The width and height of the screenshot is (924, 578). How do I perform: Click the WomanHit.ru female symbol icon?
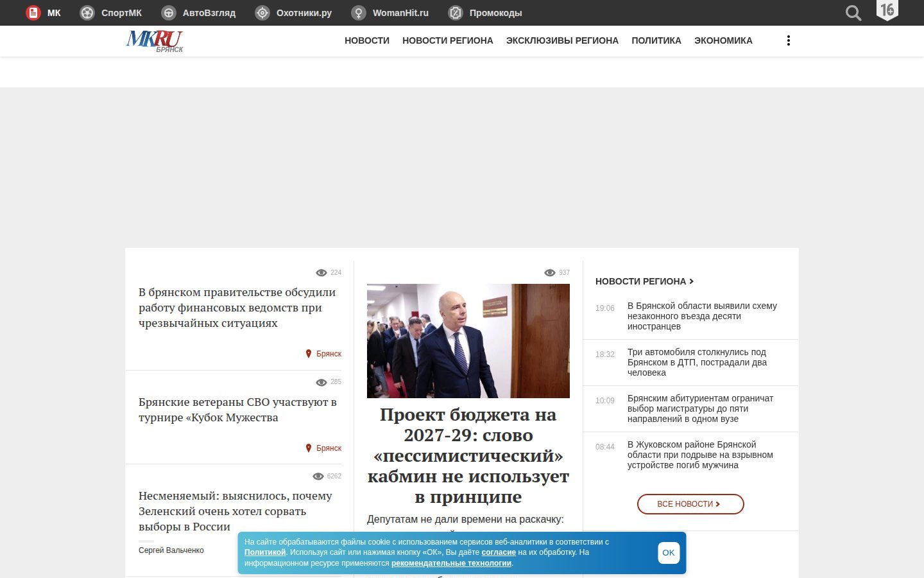coord(359,13)
